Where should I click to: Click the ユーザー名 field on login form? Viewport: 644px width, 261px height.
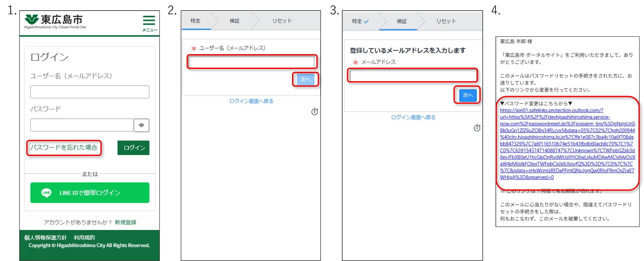click(x=90, y=92)
